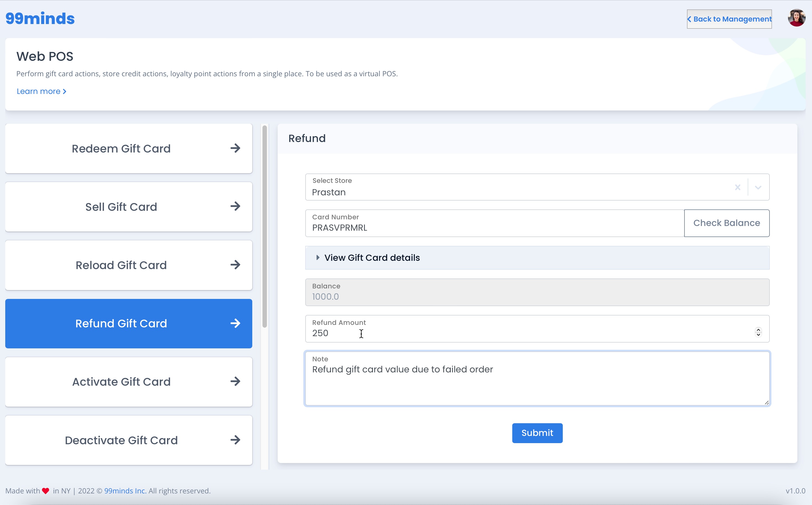Click the Refund Amount decrement arrow
The width and height of the screenshot is (812, 505).
point(758,334)
